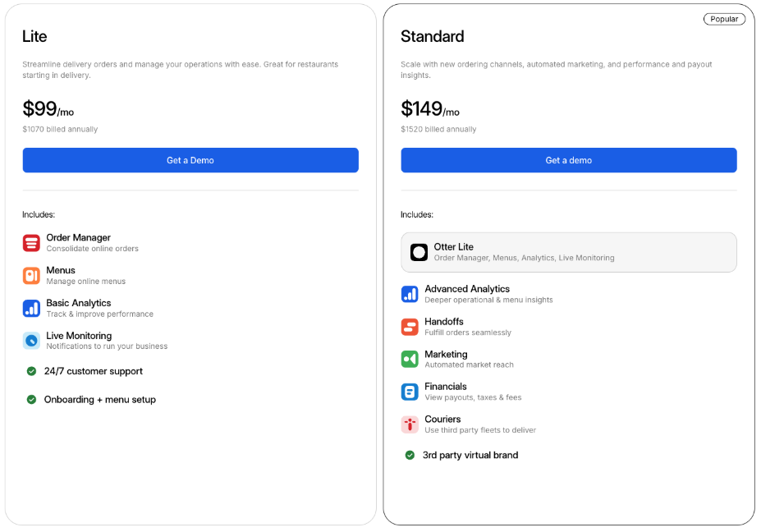Click the Popular badge on Standard
Image resolution: width=761 pixels, height=532 pixels.
(x=723, y=19)
